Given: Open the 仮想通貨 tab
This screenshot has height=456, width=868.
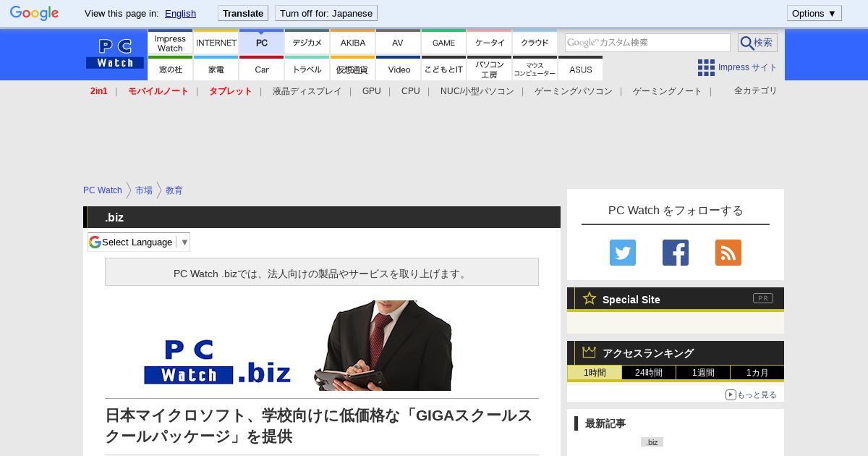Looking at the screenshot, I should pyautogui.click(x=353, y=69).
